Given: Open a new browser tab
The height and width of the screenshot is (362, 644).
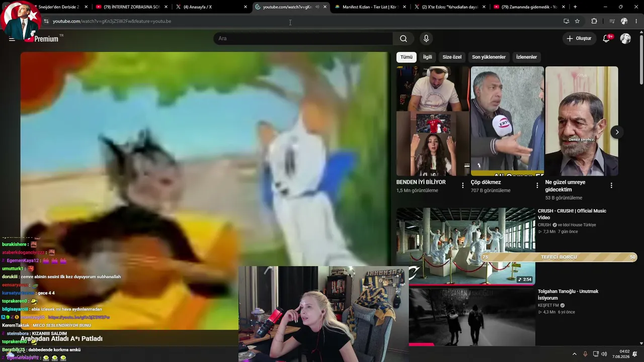Looking at the screenshot, I should [575, 7].
